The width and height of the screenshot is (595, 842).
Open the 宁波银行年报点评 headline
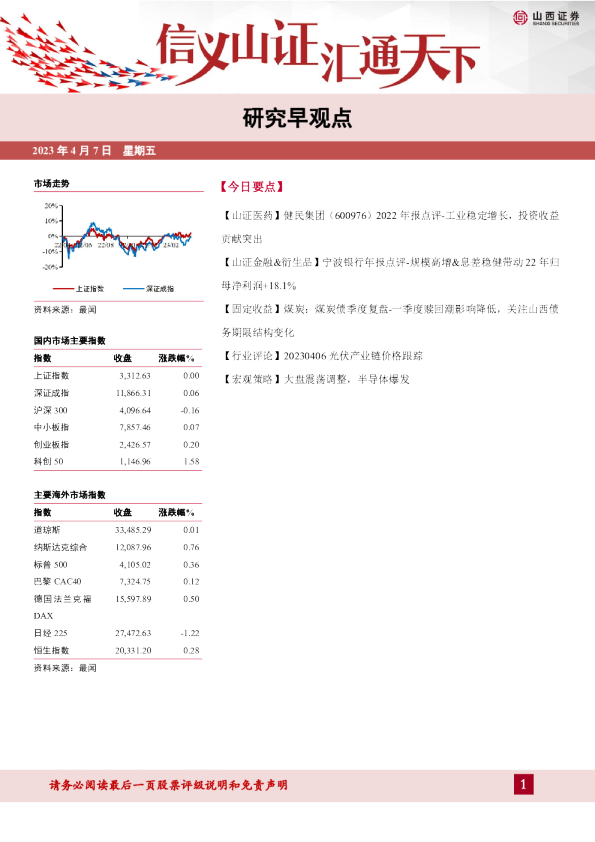point(390,274)
